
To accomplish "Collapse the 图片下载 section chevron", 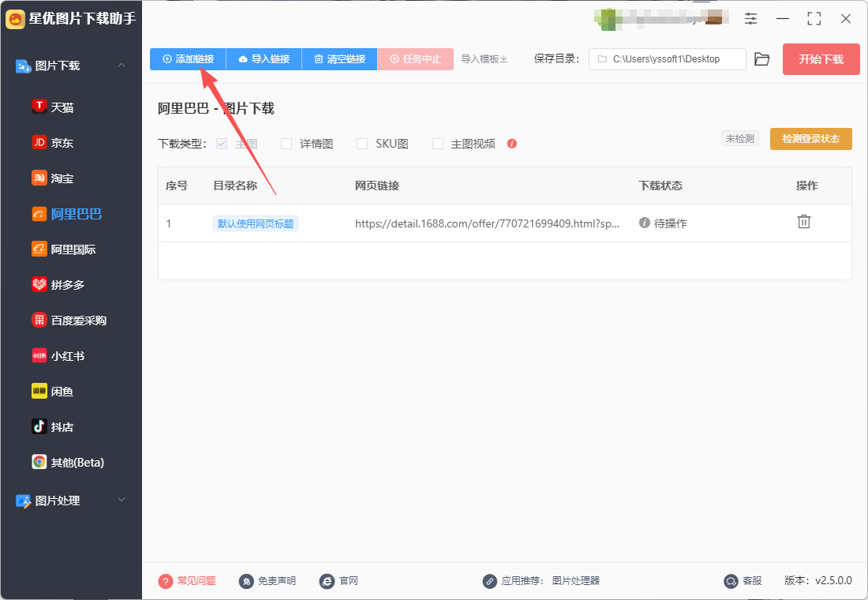I will (122, 66).
